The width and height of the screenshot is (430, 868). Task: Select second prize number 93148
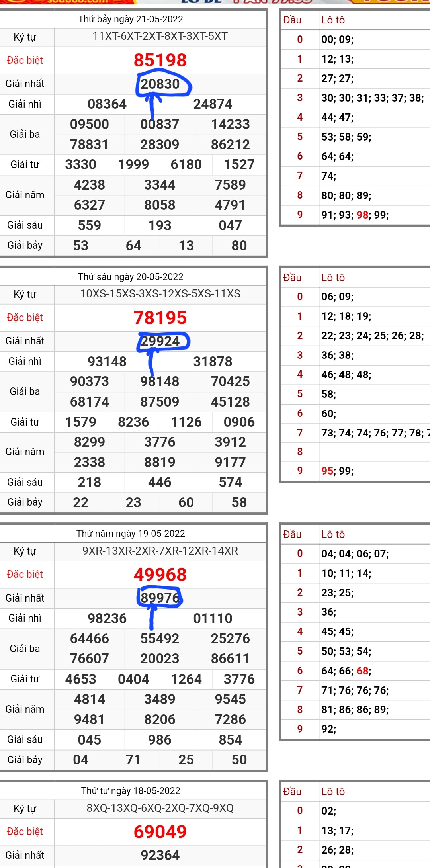pyautogui.click(x=107, y=362)
